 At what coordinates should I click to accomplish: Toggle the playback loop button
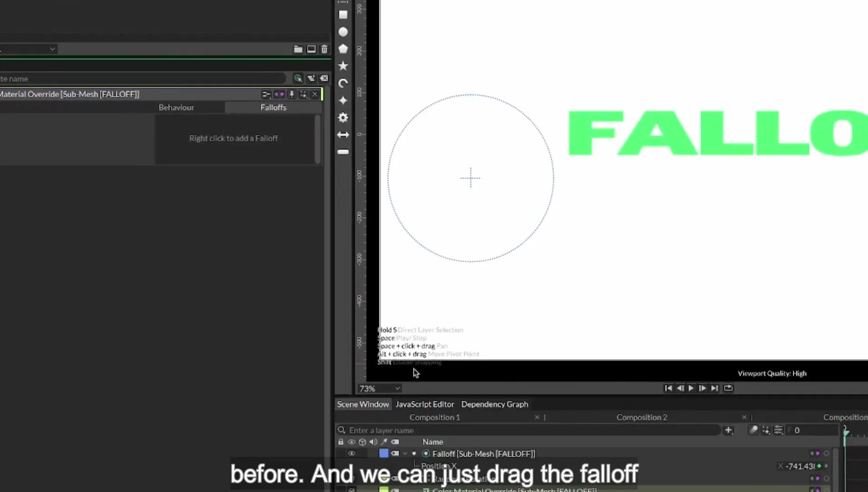tap(728, 388)
